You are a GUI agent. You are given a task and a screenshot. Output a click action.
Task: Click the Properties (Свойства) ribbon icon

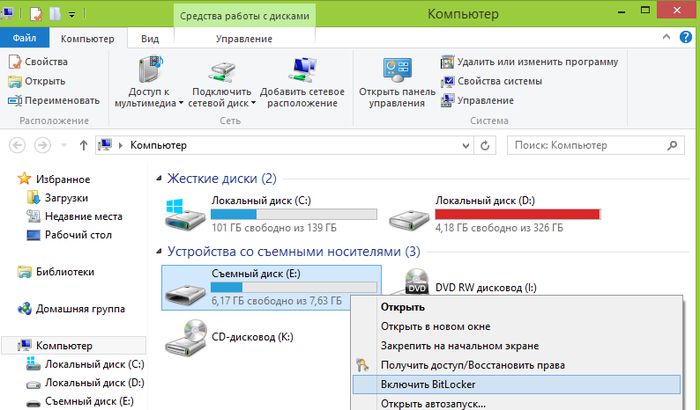click(15, 62)
